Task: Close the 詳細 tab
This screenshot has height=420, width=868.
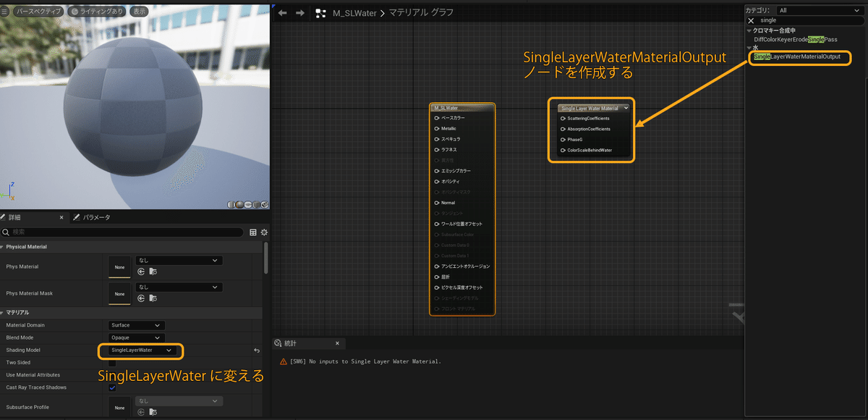Action: pyautogui.click(x=62, y=217)
